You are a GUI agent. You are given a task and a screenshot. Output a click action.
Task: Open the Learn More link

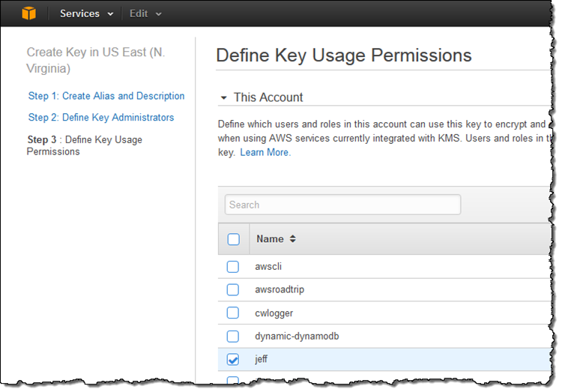click(x=265, y=152)
